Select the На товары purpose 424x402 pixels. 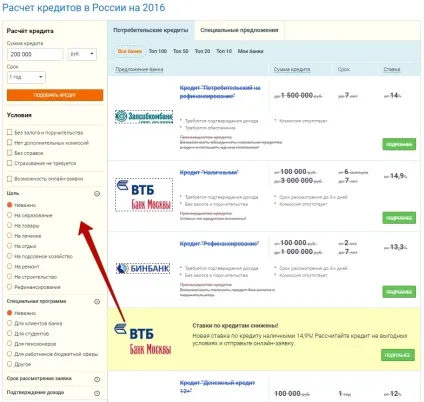click(10, 225)
